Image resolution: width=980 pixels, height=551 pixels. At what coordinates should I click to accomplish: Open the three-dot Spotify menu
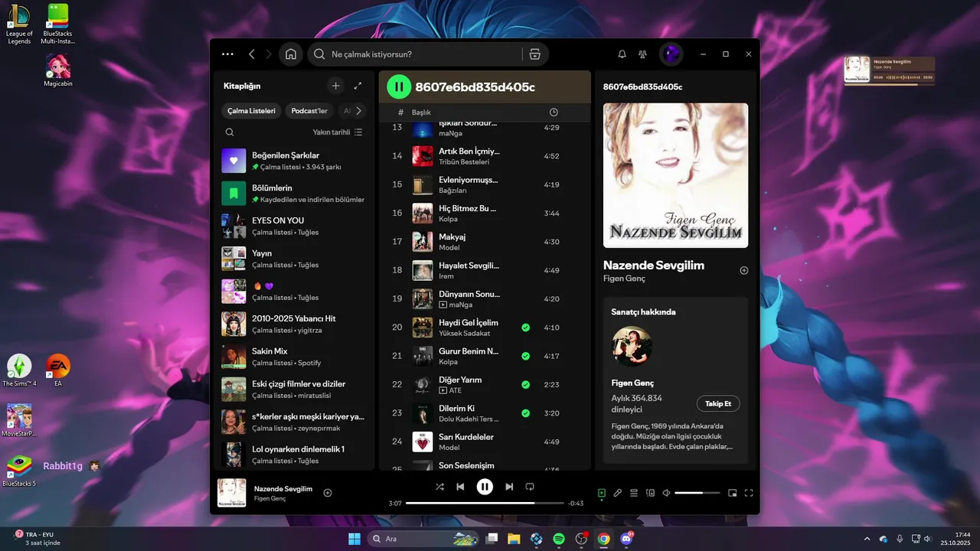[x=227, y=54]
